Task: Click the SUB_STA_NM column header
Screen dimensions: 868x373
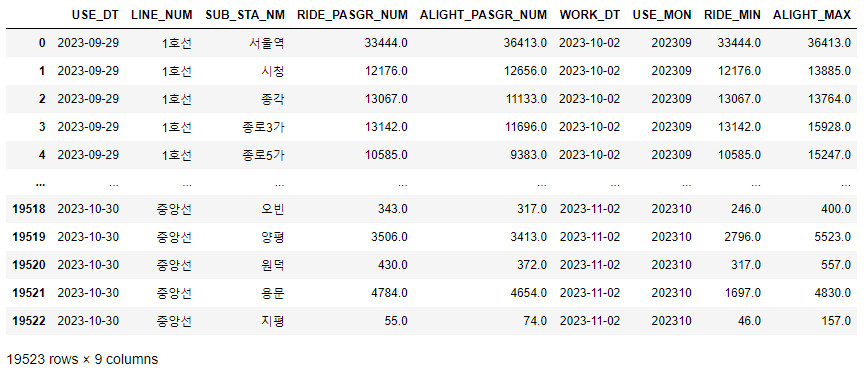Action: pos(245,15)
